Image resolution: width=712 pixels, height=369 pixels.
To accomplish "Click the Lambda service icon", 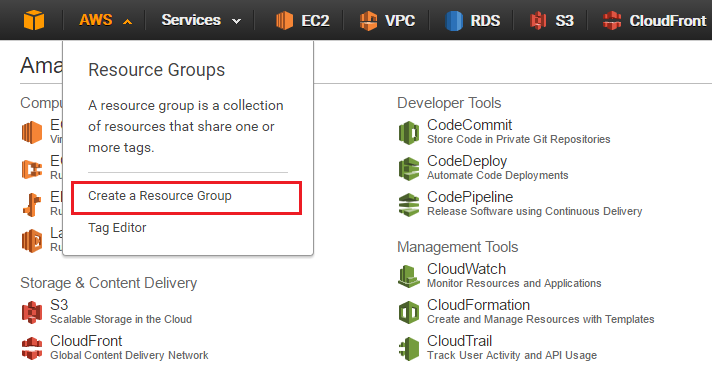I will coord(32,241).
